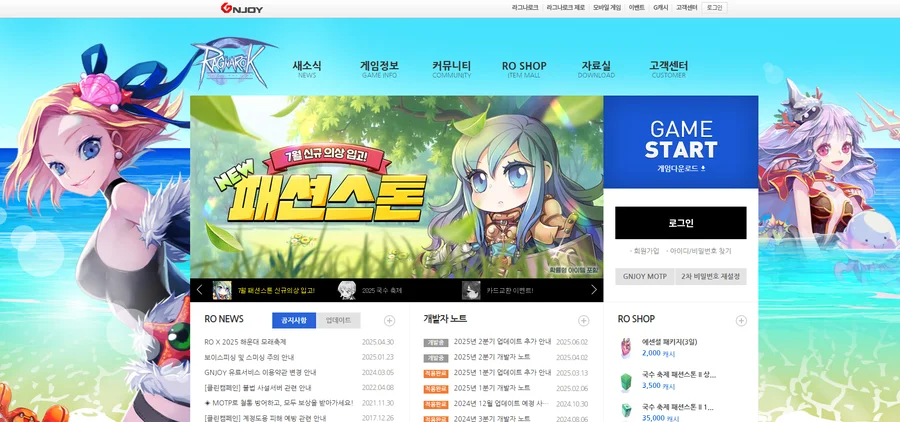
Task: Click the 35,000 캐시 item icon
Action: pos(625,411)
